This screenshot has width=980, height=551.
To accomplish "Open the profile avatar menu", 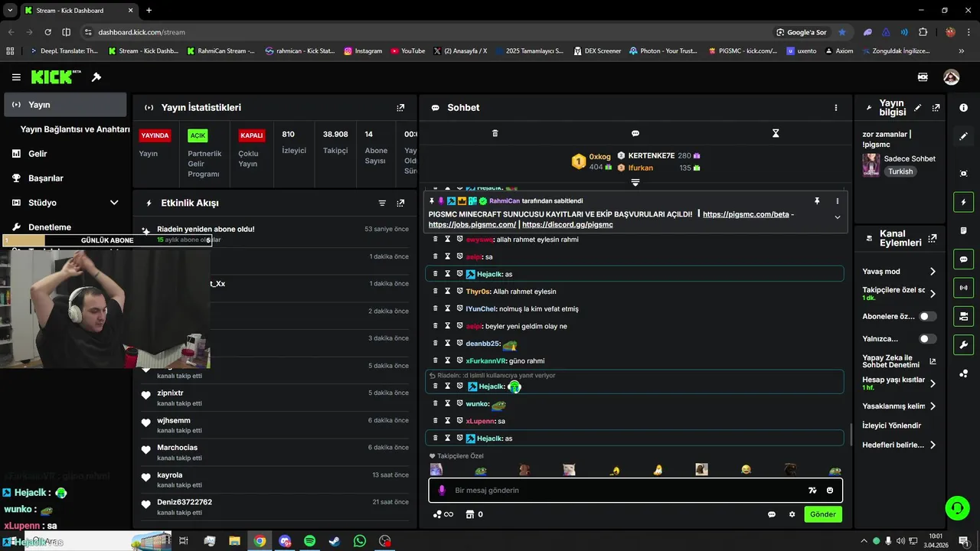I will click(951, 77).
